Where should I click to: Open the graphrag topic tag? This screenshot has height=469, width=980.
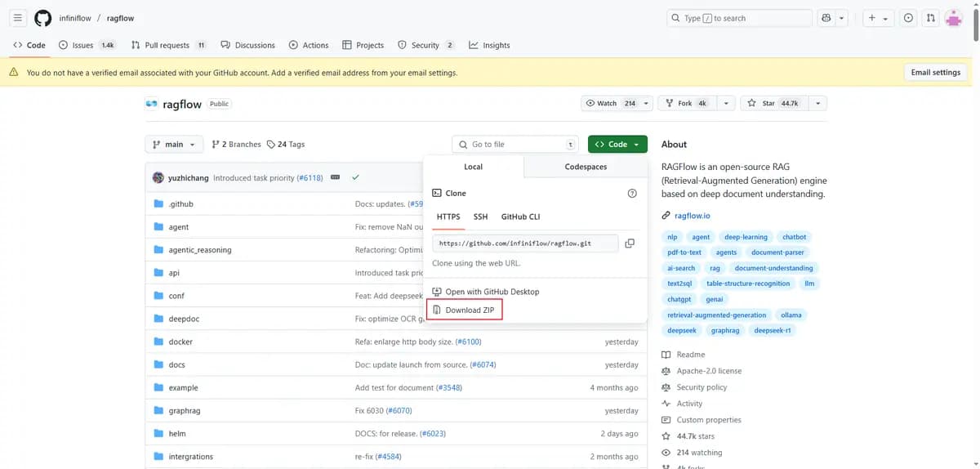coord(724,331)
